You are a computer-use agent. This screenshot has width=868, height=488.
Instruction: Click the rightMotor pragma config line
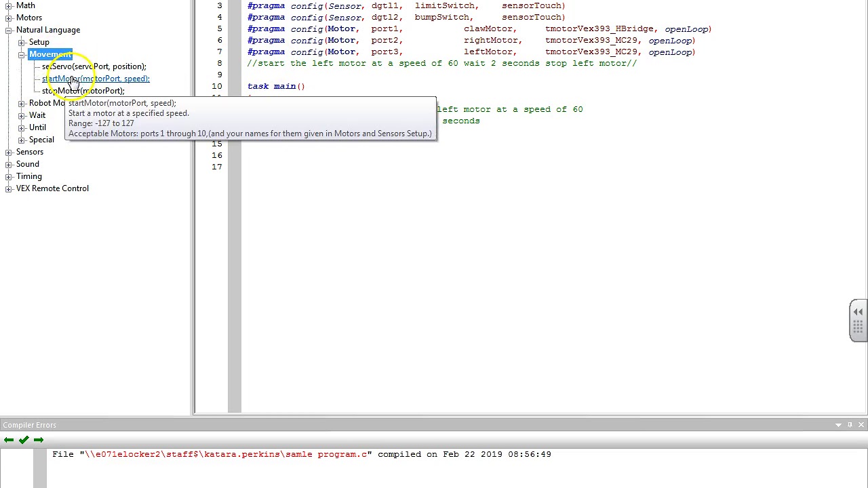pos(471,40)
